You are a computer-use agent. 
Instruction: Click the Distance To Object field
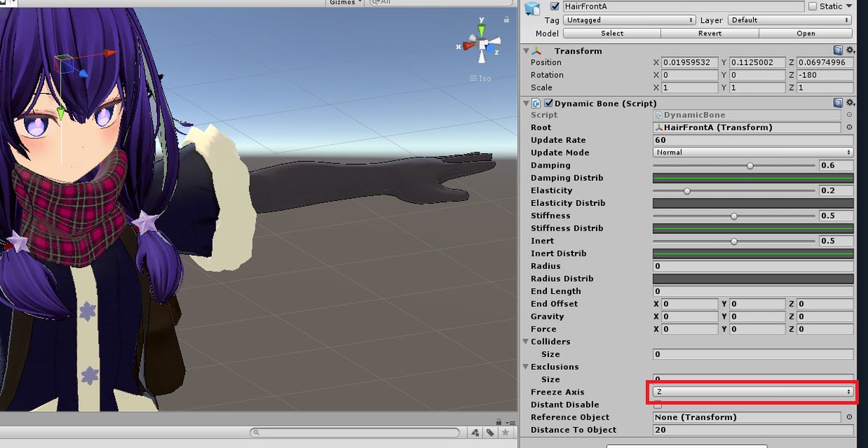tap(753, 430)
